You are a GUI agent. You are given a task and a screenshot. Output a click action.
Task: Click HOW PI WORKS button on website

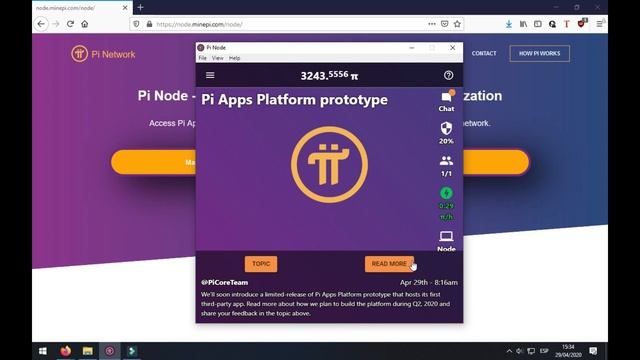pos(539,53)
